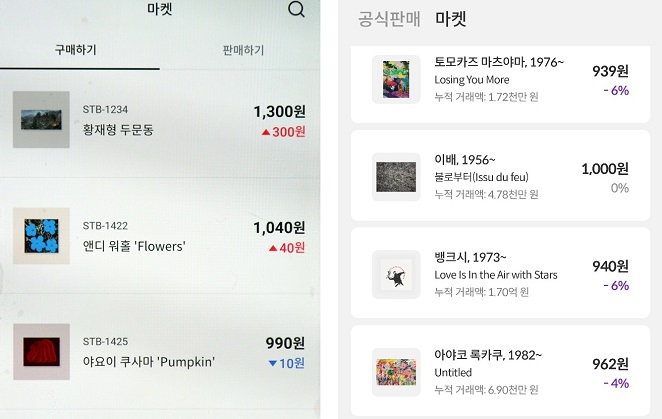
Task: Select the 공식판매 tab
Action: pyautogui.click(x=389, y=19)
